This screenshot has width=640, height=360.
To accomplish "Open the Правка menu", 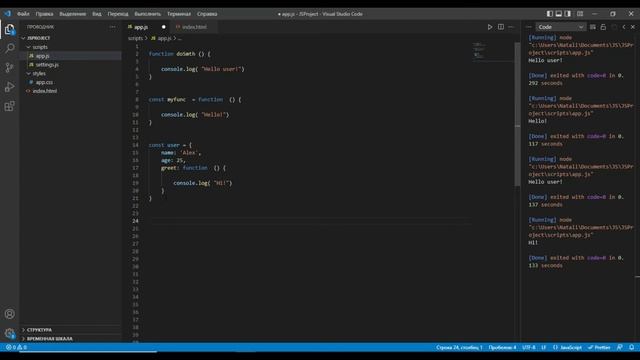I will coord(44,13).
